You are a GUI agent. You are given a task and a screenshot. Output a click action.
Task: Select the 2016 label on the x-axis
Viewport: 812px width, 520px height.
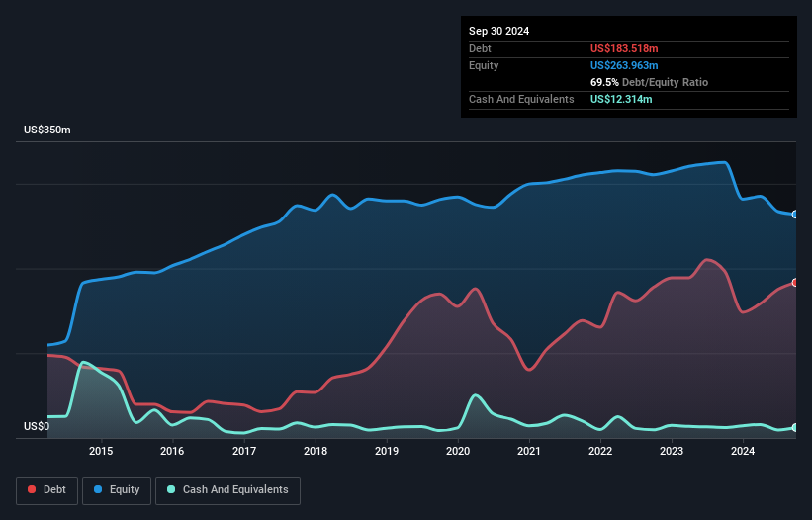172,452
